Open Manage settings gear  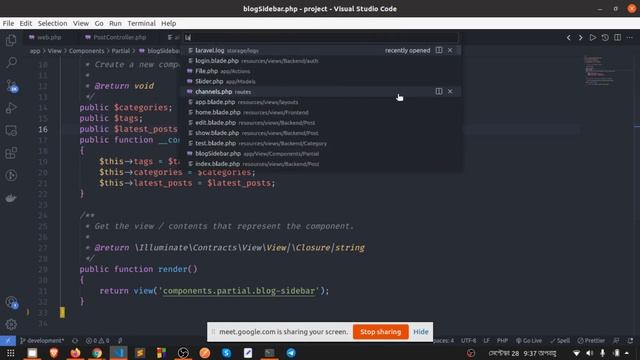pyautogui.click(x=11, y=324)
